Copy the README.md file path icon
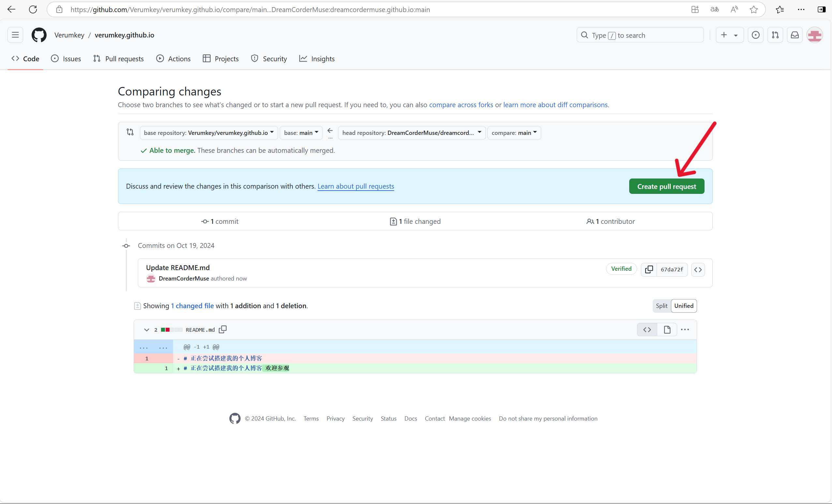Viewport: 832px width, 504px height. [x=223, y=329]
